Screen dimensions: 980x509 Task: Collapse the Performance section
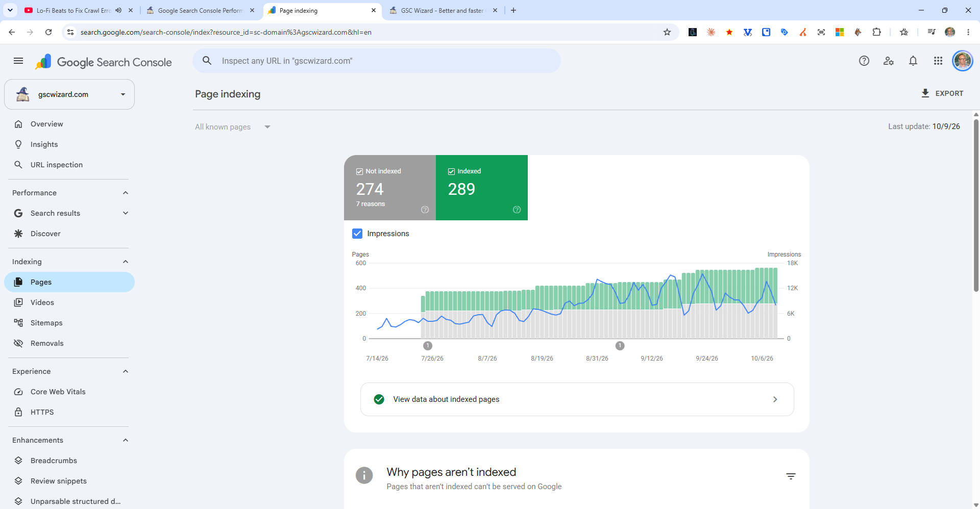click(126, 193)
